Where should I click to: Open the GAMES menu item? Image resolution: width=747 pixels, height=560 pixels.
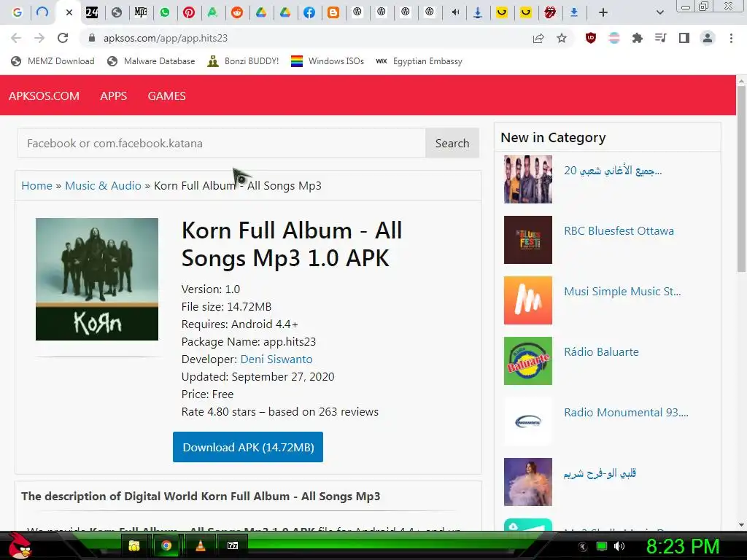pos(167,96)
